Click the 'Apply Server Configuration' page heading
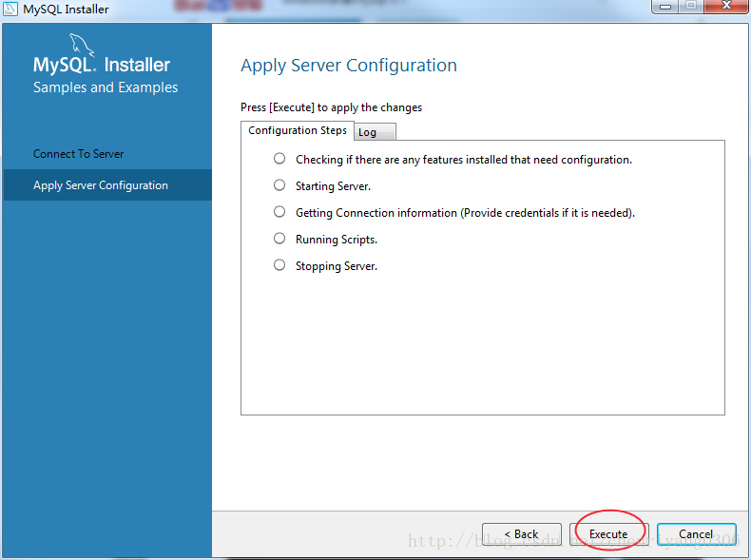The image size is (751, 560). 349,66
